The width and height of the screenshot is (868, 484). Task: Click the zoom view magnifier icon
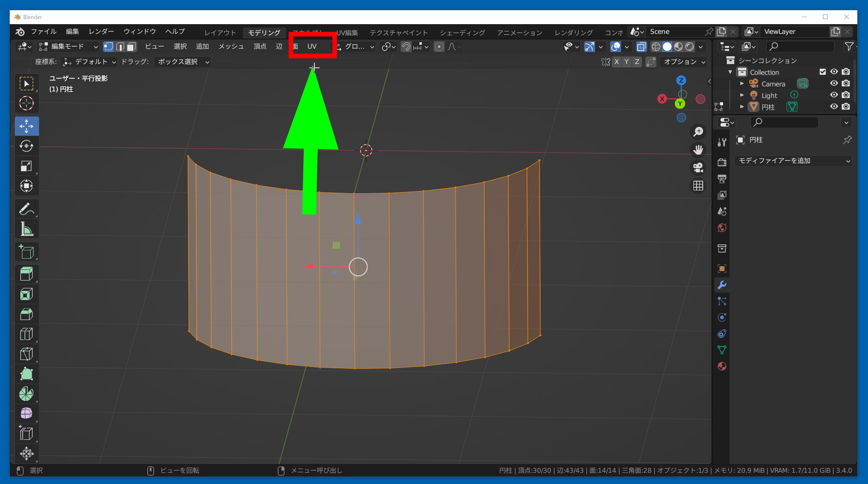coord(698,132)
